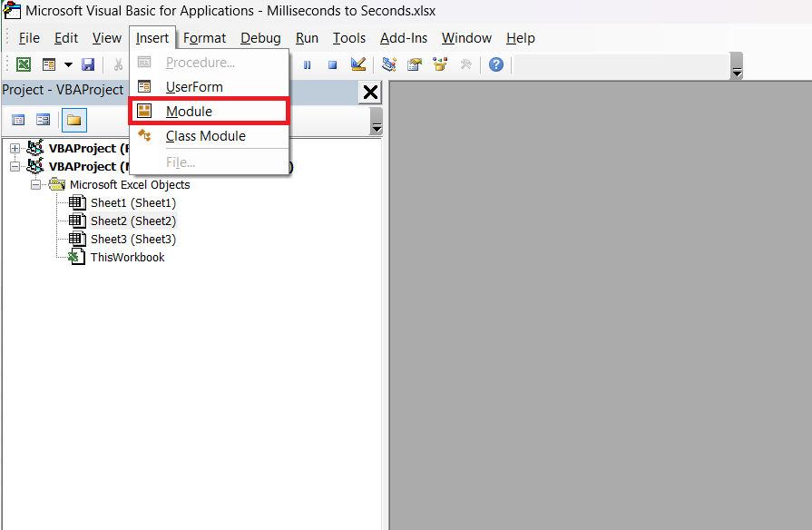This screenshot has width=812, height=530.
Task: Choose UserForm from the Insert menu
Action: [x=210, y=87]
